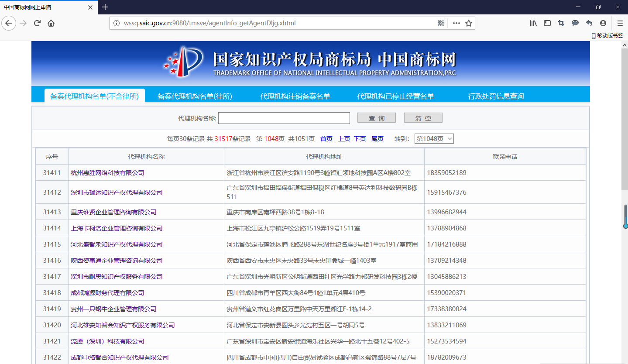Viewport: 628px width, 364px height.
Task: Open page actions three-dot menu
Action: point(456,23)
